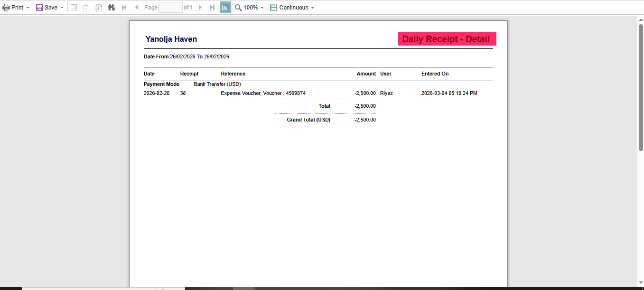Viewport: 644px width, 290px height.
Task: Go to the next page
Action: click(x=200, y=8)
